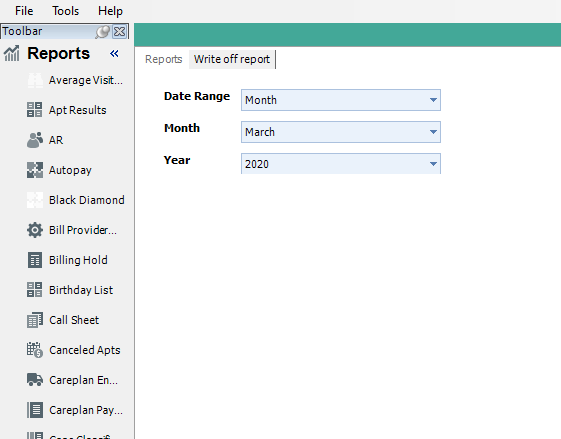Image resolution: width=561 pixels, height=439 pixels.
Task: Open the Billing Hold report
Action: tap(78, 260)
